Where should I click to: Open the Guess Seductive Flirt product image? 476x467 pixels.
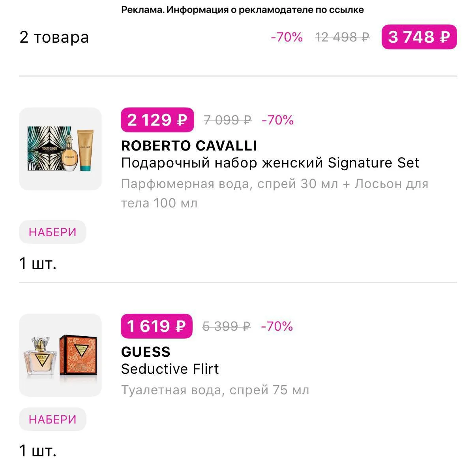(x=60, y=355)
